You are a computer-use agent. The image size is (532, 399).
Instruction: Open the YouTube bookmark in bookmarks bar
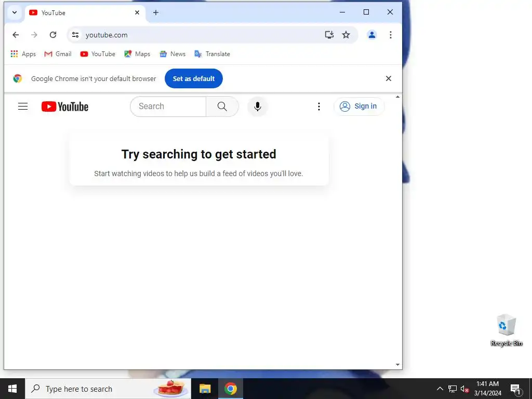(x=98, y=54)
